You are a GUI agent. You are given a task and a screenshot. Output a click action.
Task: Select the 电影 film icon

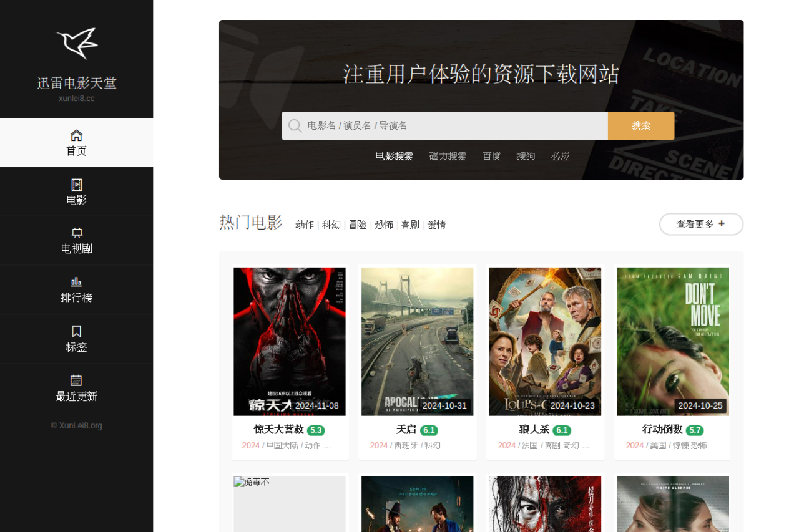[76, 185]
